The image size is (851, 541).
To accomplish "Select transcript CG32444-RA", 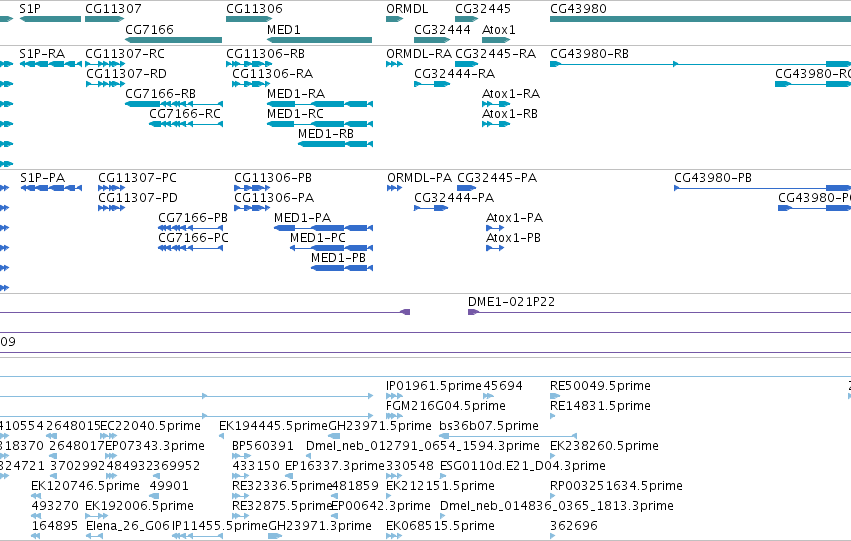I will [x=432, y=84].
